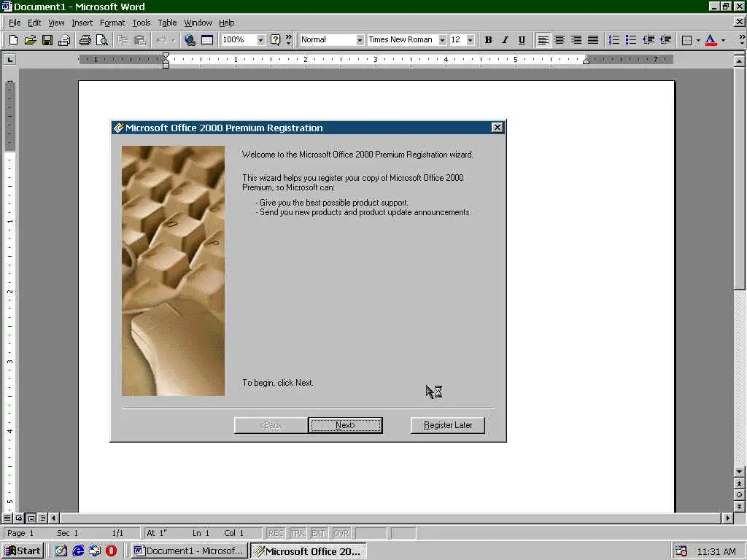This screenshot has width=747, height=560.
Task: Switch to Document1 taskbar button
Action: pos(190,551)
